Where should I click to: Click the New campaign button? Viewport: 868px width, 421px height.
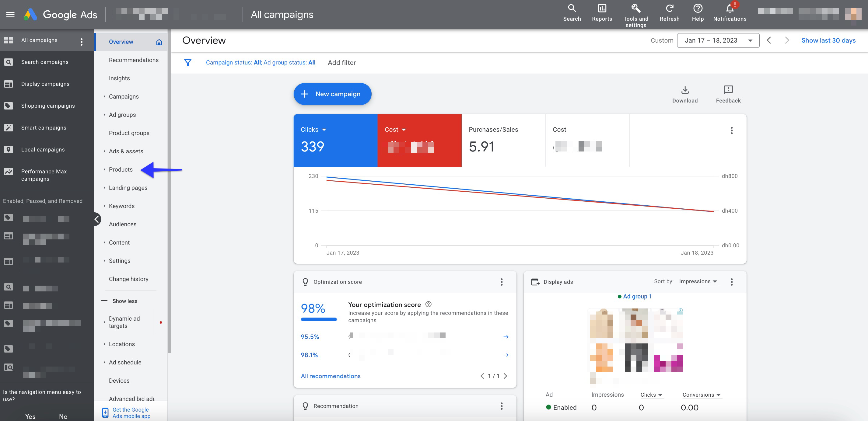coord(332,93)
